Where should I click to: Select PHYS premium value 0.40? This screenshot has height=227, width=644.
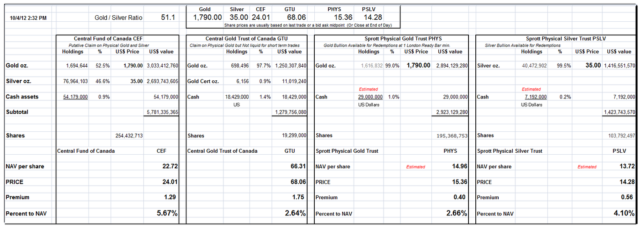point(459,197)
